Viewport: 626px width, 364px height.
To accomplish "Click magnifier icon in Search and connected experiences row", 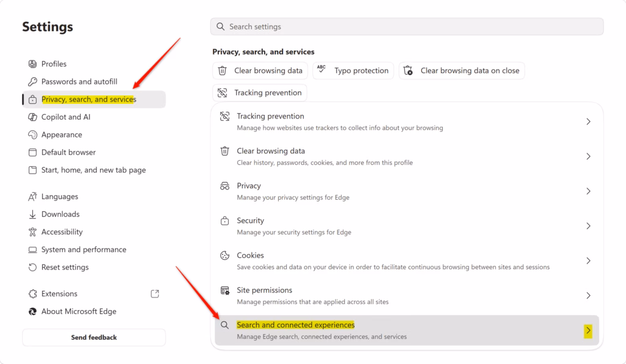I will coord(225,325).
